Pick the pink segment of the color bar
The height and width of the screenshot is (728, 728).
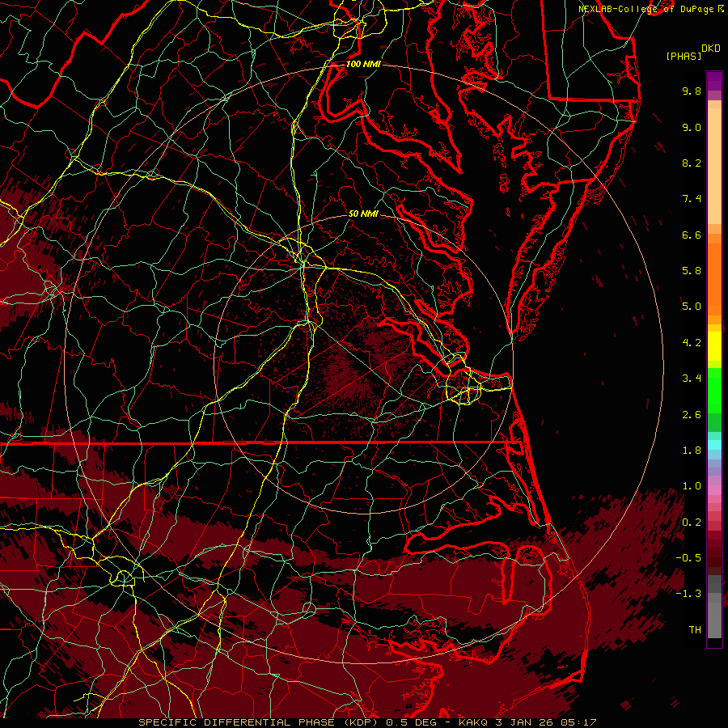[x=714, y=490]
